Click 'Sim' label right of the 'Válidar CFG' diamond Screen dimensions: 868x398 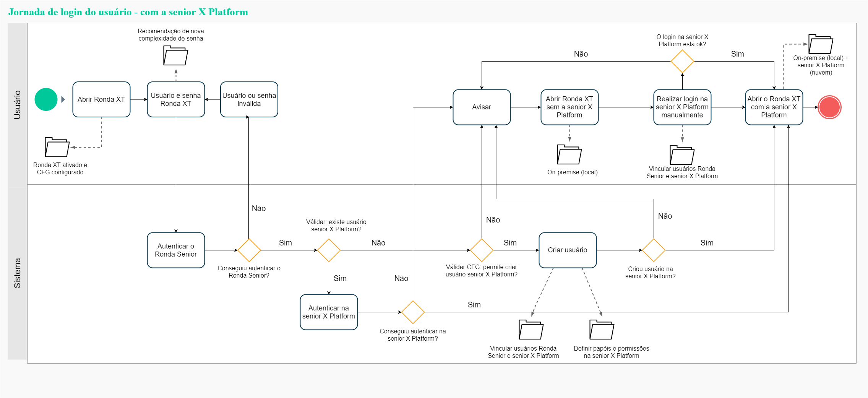(x=510, y=243)
